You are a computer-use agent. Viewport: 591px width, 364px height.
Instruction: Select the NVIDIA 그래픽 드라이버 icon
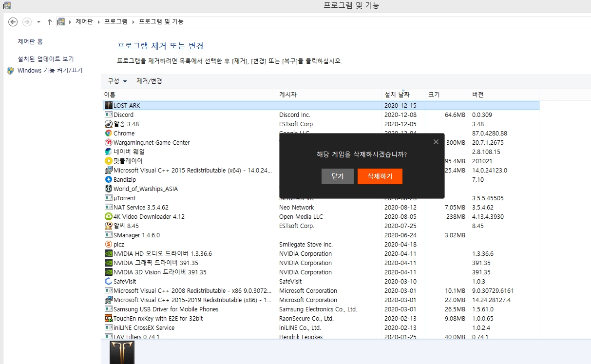[109, 263]
